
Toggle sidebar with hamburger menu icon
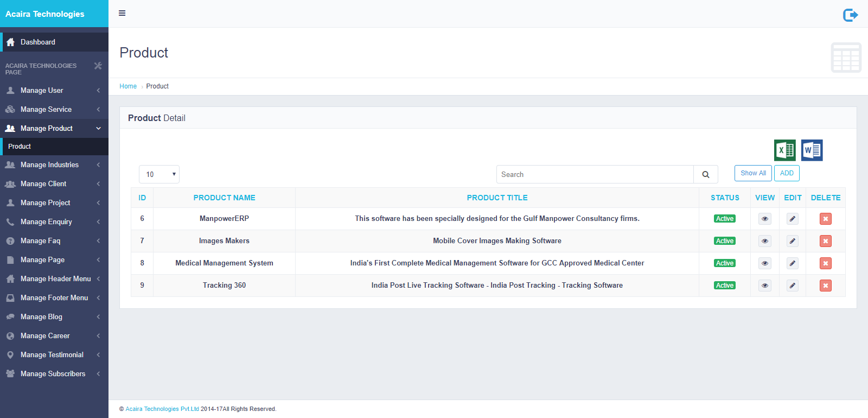pyautogui.click(x=122, y=13)
